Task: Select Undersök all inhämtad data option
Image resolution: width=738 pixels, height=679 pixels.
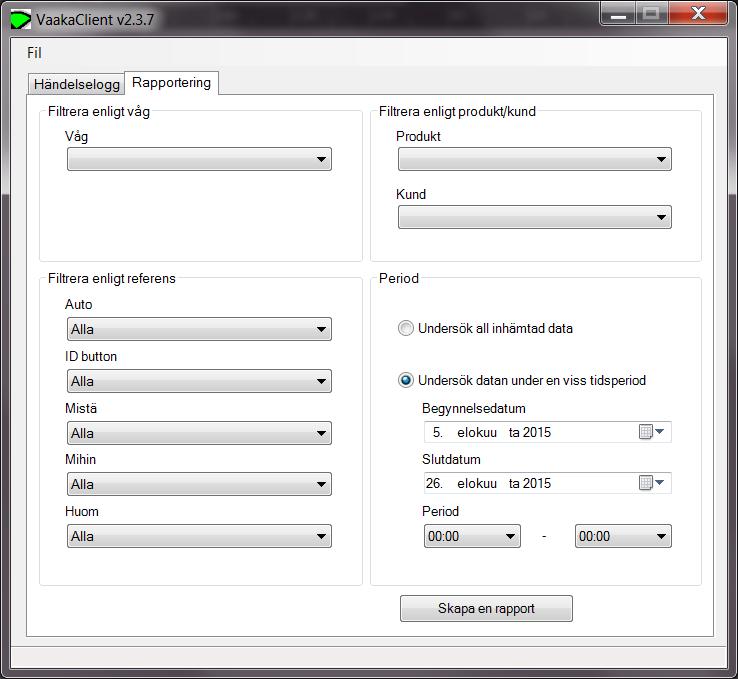Action: (x=485, y=328)
